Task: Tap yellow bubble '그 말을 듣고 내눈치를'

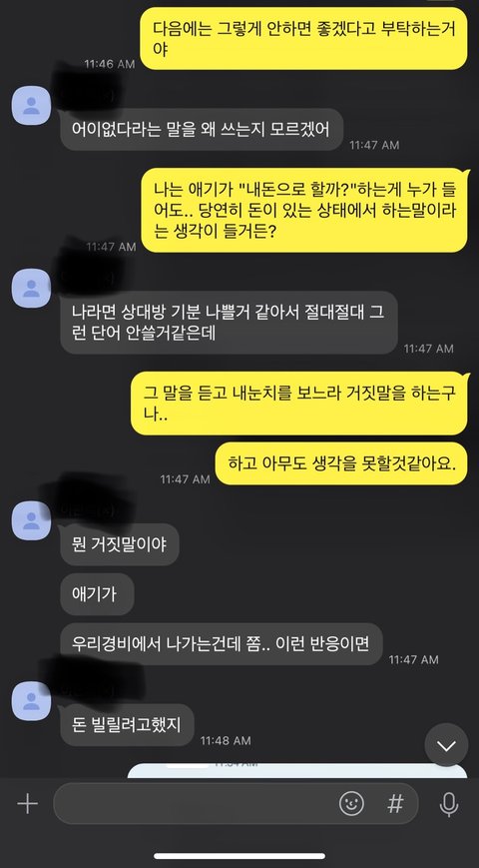Action: click(x=299, y=403)
